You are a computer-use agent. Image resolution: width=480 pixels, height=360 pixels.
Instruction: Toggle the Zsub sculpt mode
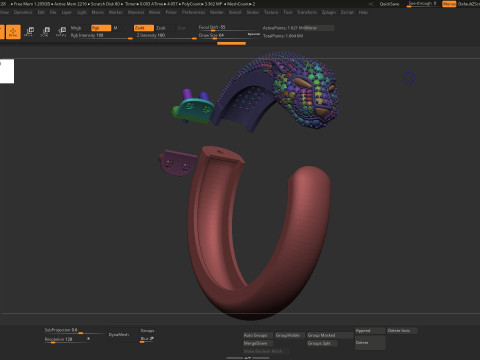point(161,28)
